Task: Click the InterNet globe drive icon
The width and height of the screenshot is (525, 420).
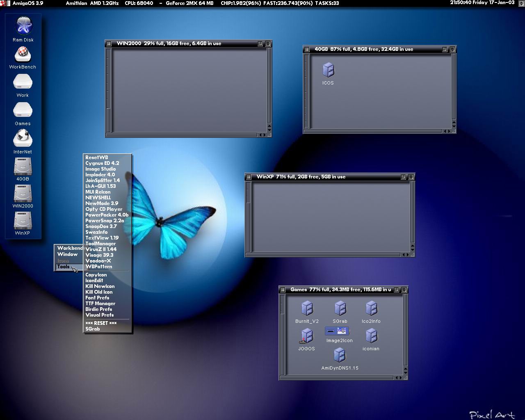Action: [x=23, y=139]
